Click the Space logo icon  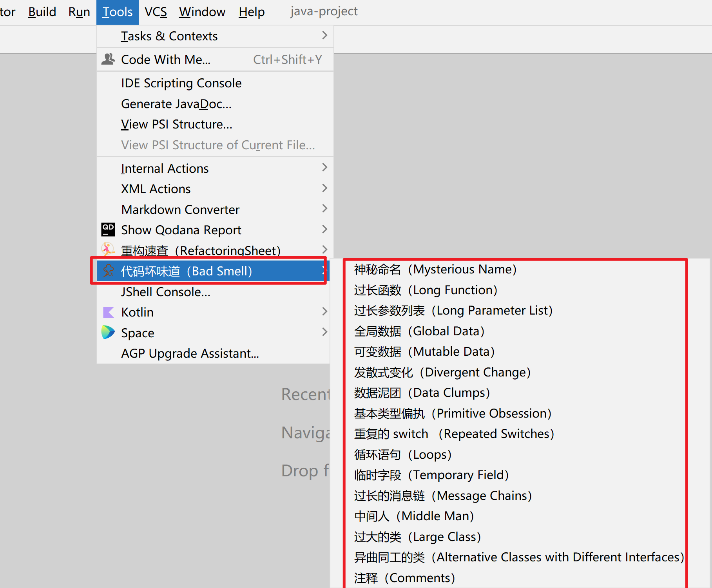(108, 332)
